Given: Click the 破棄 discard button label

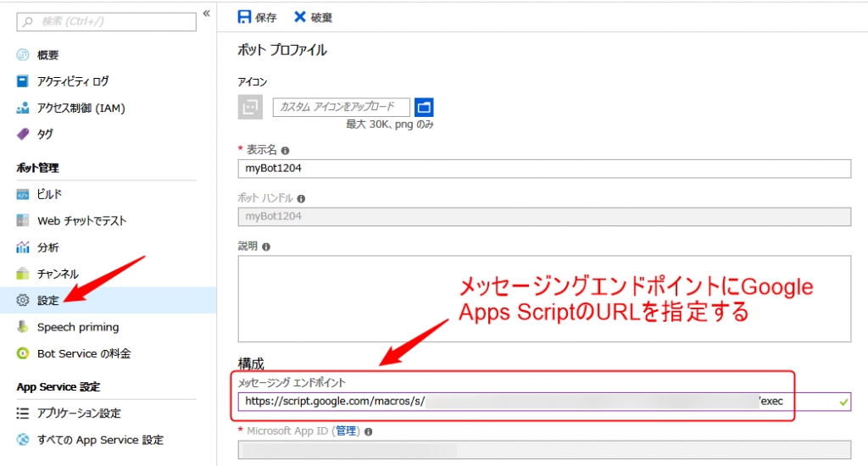Looking at the screenshot, I should click(321, 18).
